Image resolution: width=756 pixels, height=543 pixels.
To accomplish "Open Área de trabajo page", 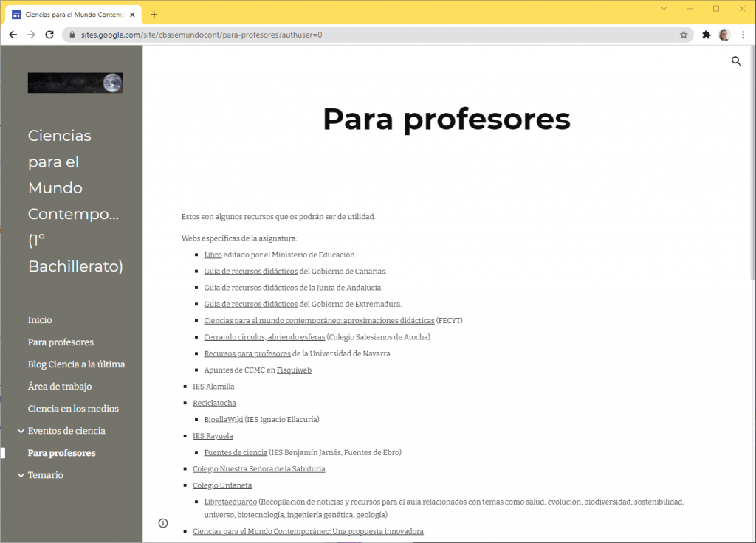I will [60, 387].
